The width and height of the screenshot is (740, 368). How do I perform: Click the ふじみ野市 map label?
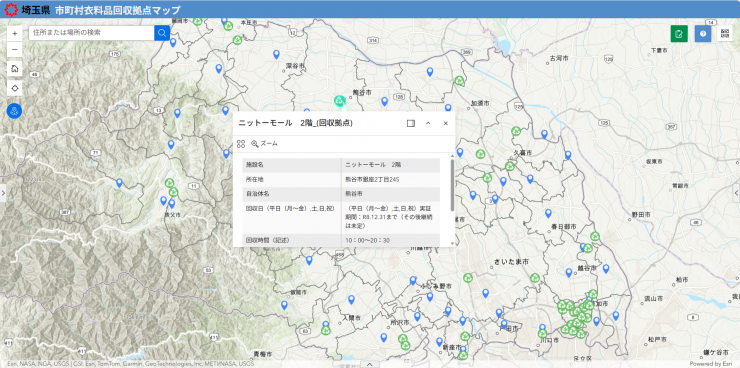click(437, 286)
